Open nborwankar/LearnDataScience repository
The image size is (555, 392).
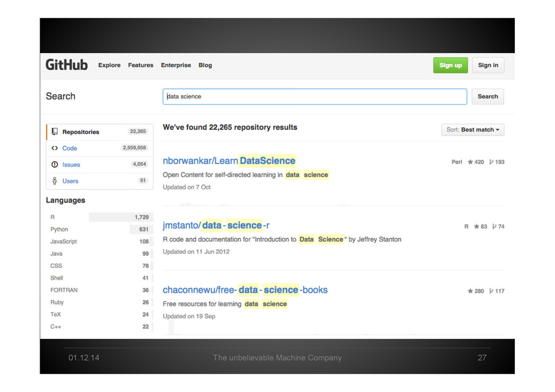click(229, 161)
